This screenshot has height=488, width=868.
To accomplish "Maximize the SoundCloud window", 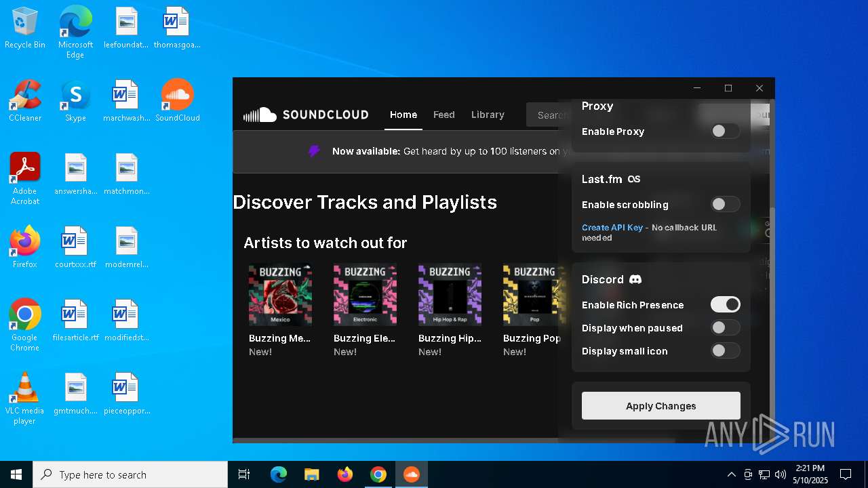I will (x=728, y=88).
